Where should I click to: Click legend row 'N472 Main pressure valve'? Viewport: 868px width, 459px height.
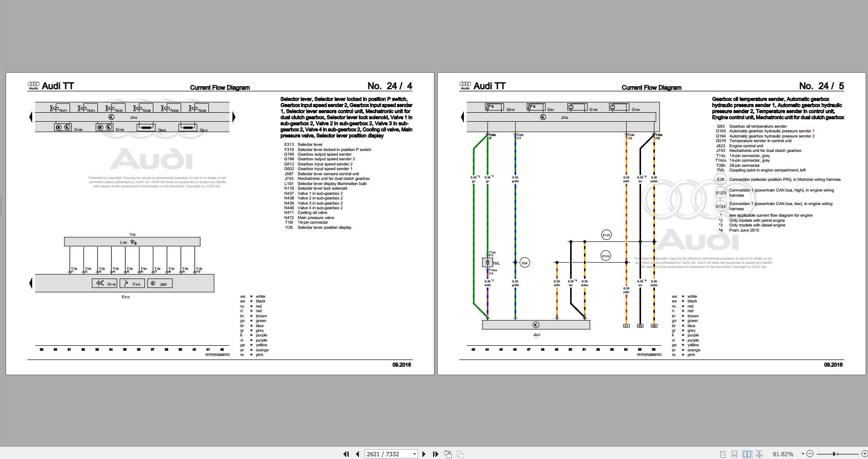[309, 218]
